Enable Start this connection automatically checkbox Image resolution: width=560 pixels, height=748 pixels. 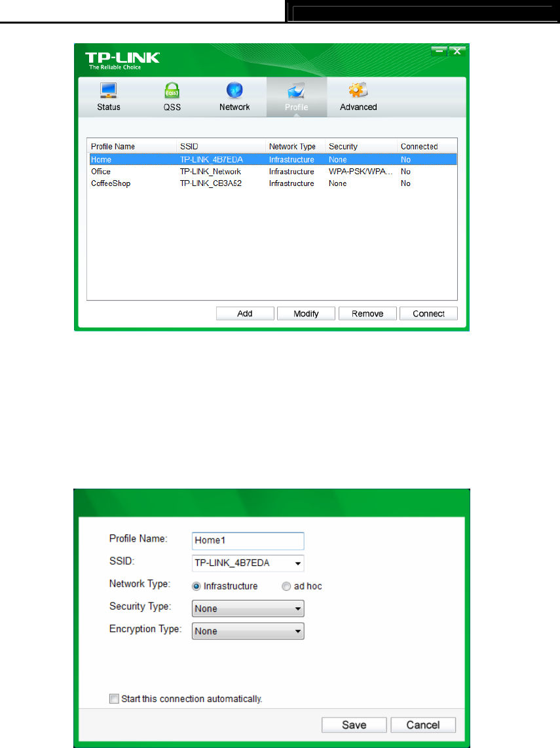point(114,699)
